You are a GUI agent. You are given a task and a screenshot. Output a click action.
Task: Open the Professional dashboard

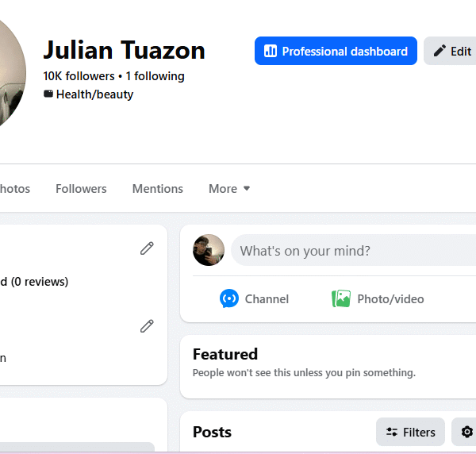[336, 51]
